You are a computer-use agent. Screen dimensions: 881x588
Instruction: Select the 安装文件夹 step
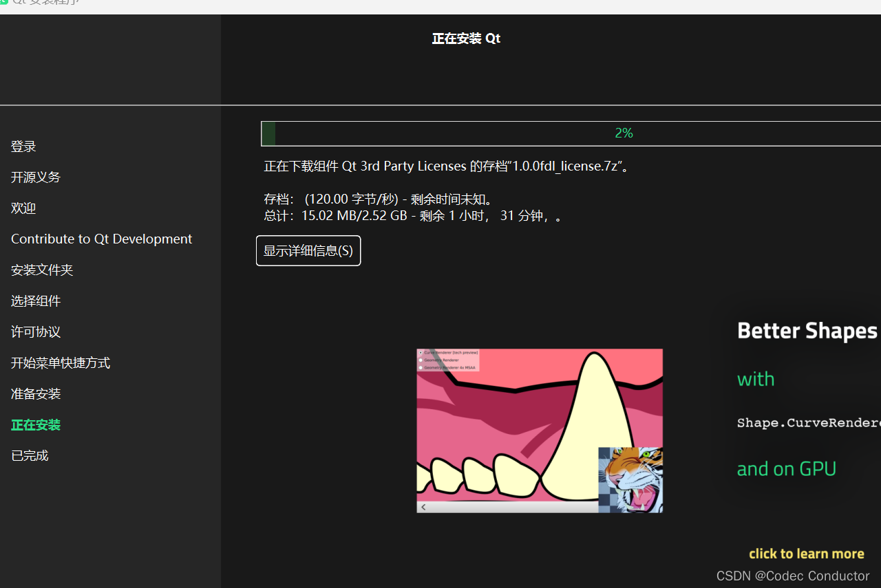[42, 270]
